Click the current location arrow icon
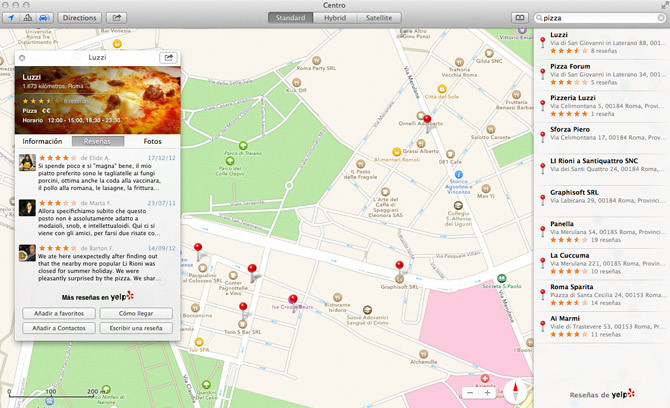670x408 pixels. pos(9,18)
